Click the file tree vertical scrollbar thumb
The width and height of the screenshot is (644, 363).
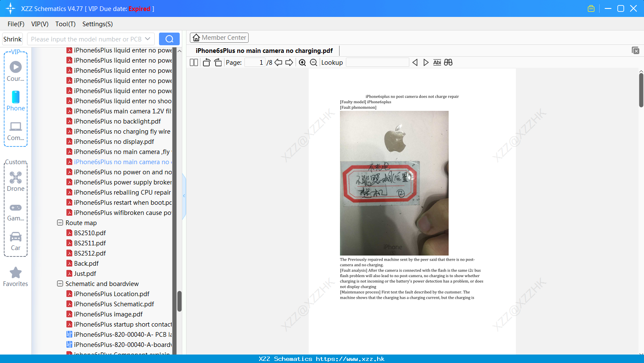coord(179,301)
